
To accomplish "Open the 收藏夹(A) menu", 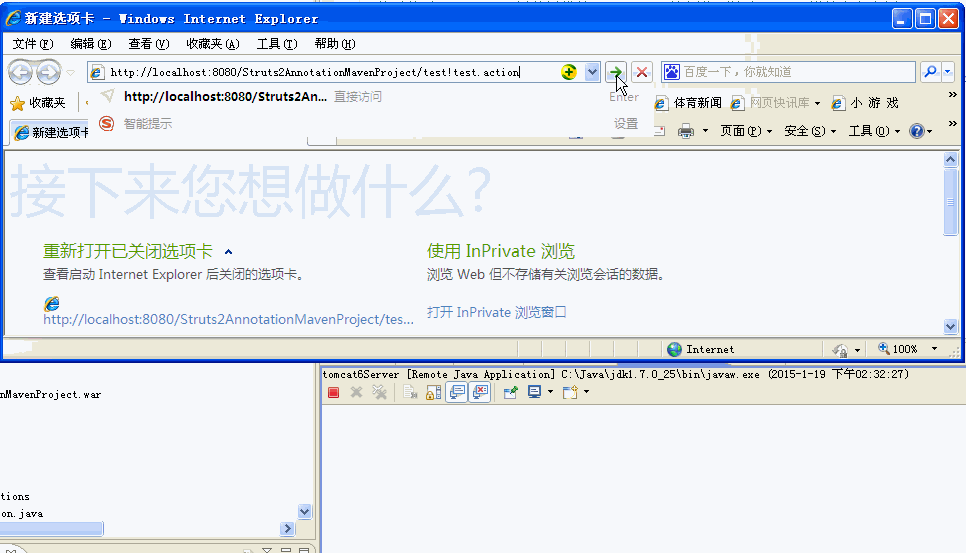I will pos(213,44).
